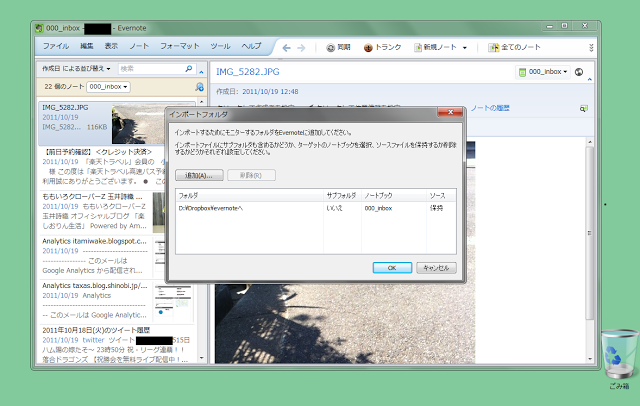Select the 2011年10月18日(火)のツイート履歴 note
Viewport: 640px width, 406px height.
(x=117, y=344)
